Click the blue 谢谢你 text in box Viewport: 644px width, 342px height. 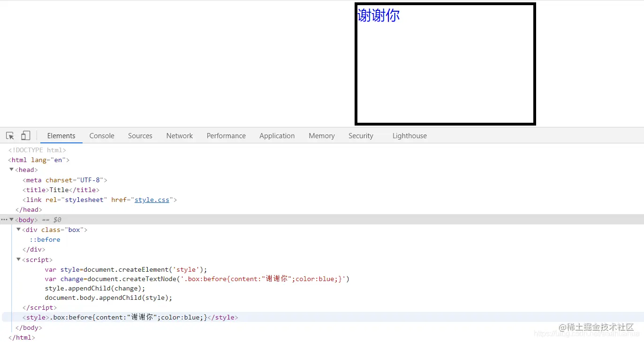click(x=379, y=15)
